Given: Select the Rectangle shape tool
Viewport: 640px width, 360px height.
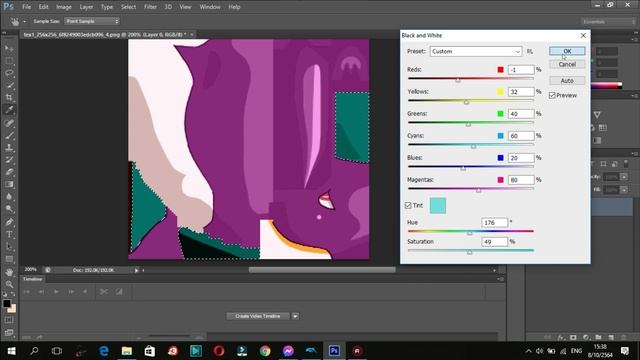Looking at the screenshot, I should point(9,259).
